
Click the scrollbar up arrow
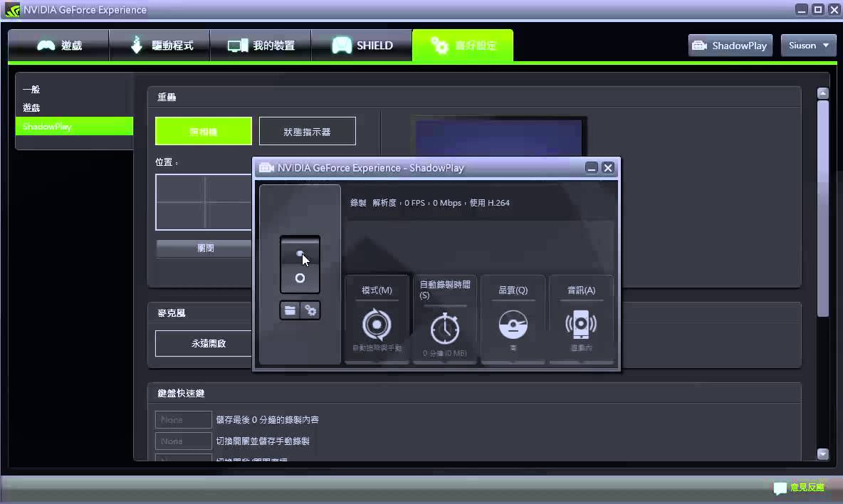pyautogui.click(x=822, y=93)
